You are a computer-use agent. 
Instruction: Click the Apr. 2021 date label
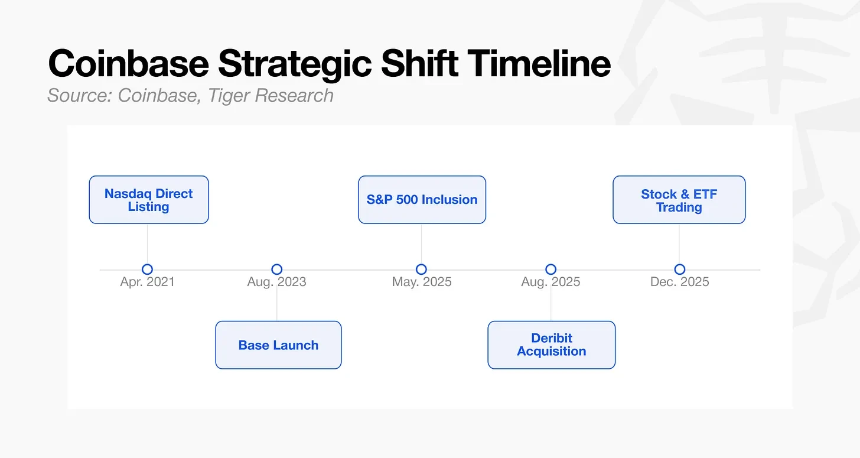pos(147,282)
